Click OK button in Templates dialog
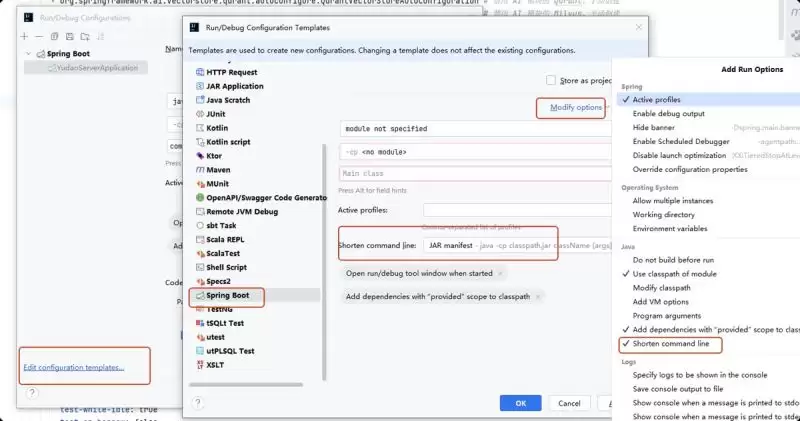This screenshot has width=800, height=421. tap(520, 403)
